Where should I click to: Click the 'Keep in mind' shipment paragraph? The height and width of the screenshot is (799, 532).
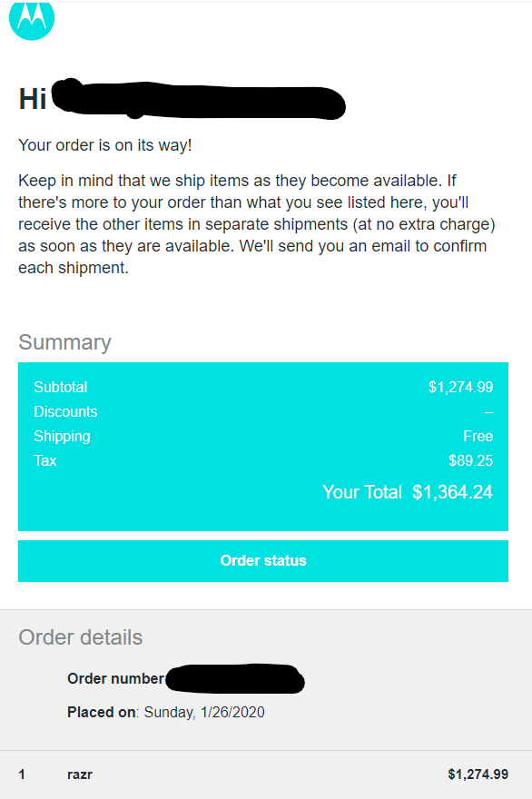[x=257, y=224]
